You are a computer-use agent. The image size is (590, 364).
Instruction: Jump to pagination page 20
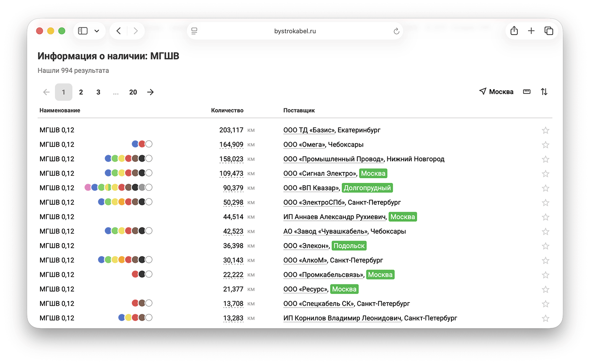pos(133,92)
